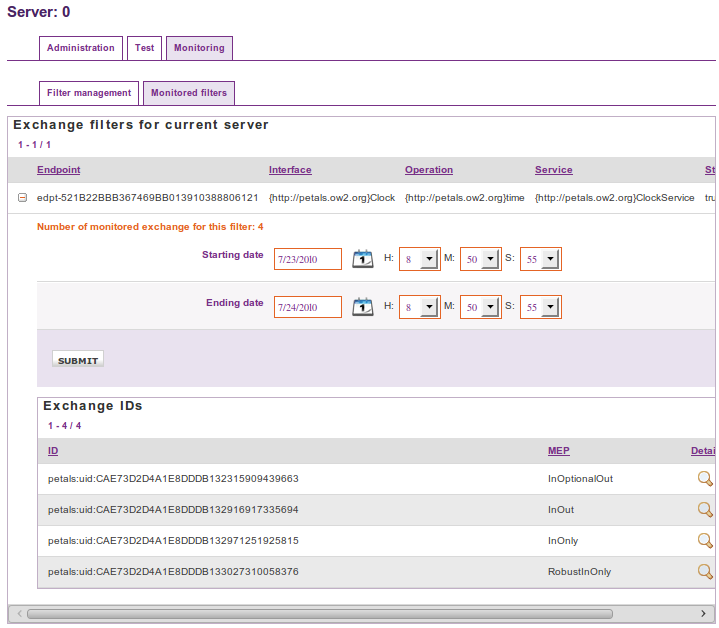Viewport: 719px width, 628px height.
Task: View details of the InOptionalOut exchange
Action: 705,479
